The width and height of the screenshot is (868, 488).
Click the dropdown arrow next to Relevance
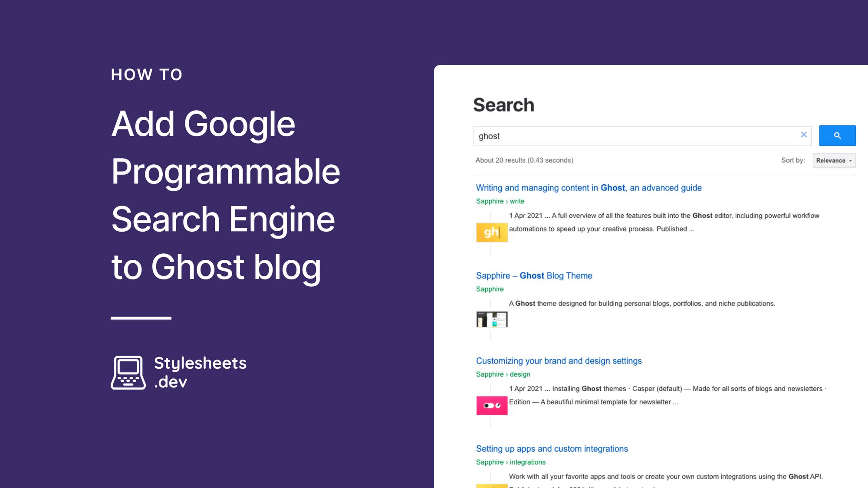click(850, 160)
